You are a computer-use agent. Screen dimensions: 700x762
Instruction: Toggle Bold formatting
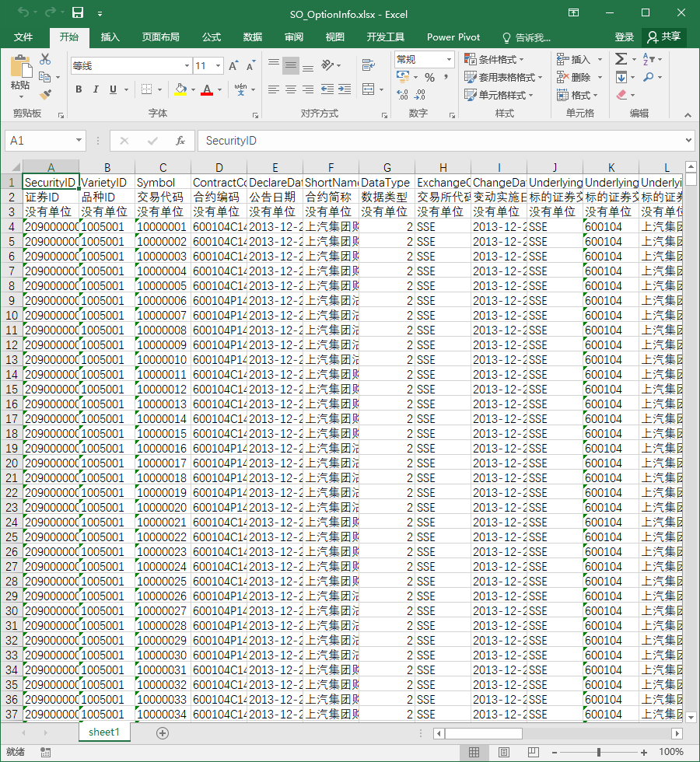(x=79, y=89)
